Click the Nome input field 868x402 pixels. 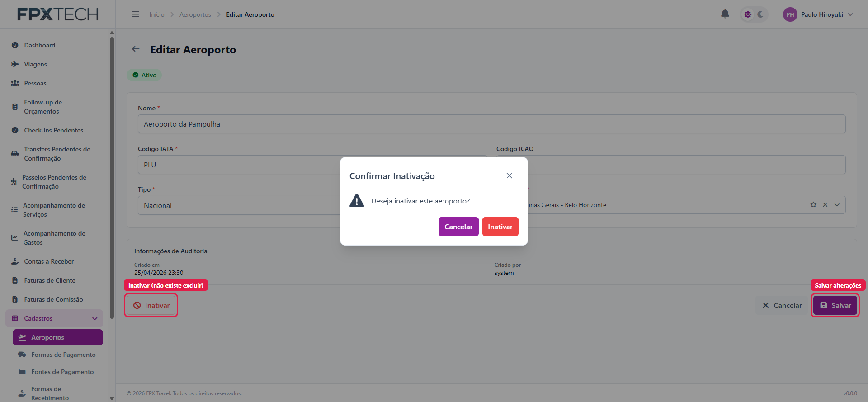click(491, 124)
